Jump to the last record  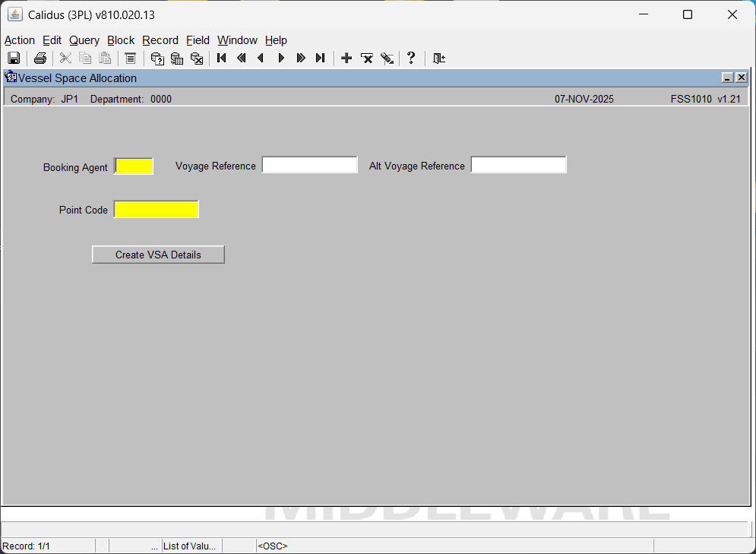pos(321,59)
